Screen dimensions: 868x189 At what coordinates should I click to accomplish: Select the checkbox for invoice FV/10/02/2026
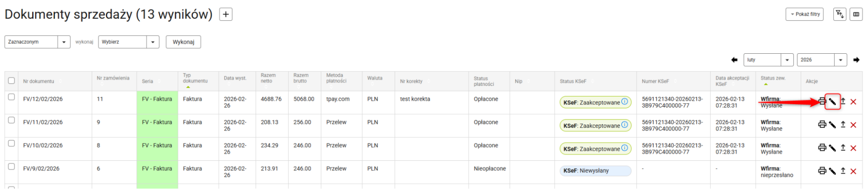(12, 143)
